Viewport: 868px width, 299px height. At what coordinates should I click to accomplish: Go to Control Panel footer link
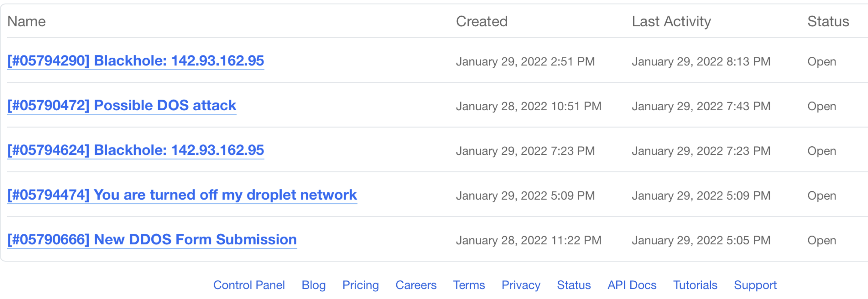(249, 285)
